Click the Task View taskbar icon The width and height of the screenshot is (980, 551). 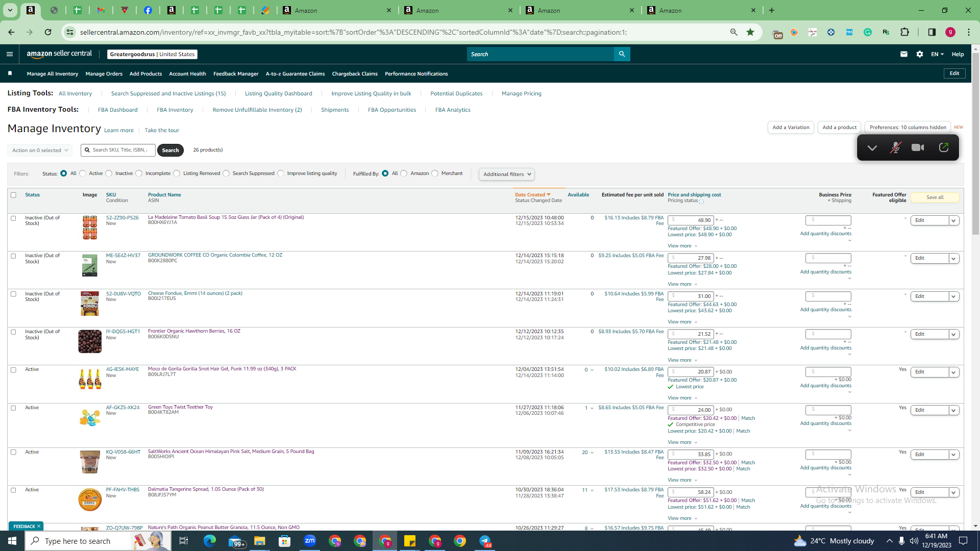[184, 541]
